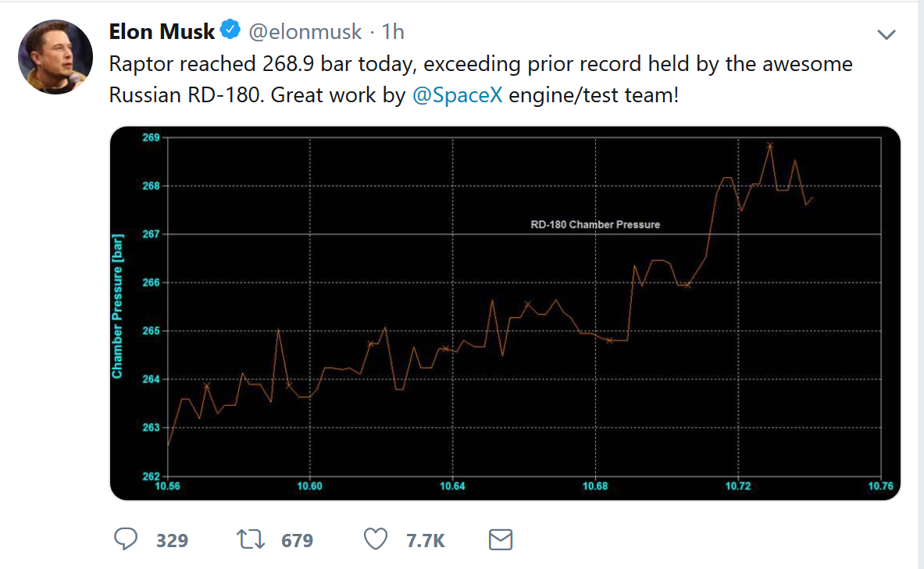Click the 10.72 x-axis tick label
The image size is (924, 569).
coord(737,486)
